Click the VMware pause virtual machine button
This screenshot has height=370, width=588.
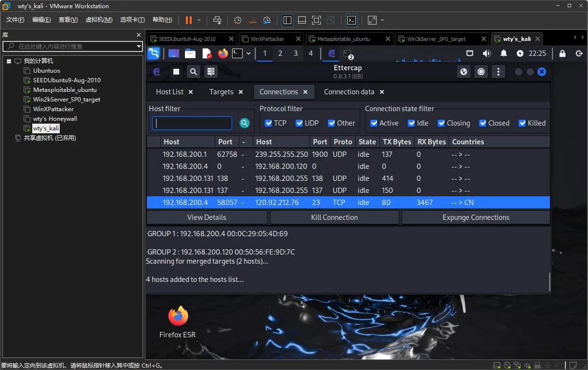click(x=188, y=20)
